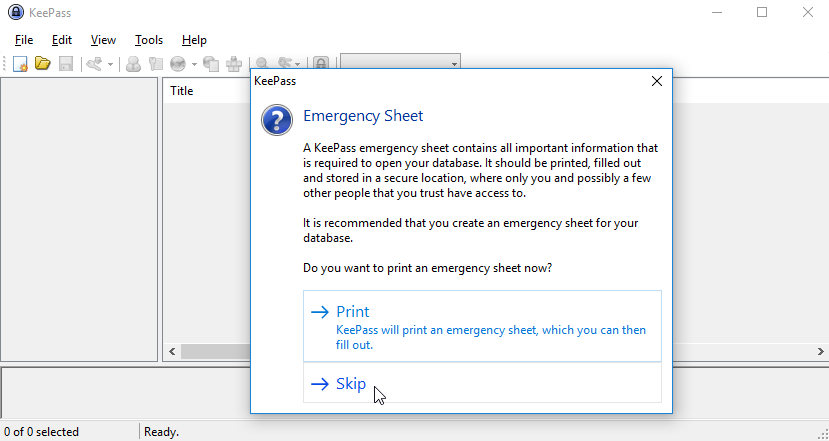Click the Open database folder icon
This screenshot has width=829, height=441.
[43, 63]
